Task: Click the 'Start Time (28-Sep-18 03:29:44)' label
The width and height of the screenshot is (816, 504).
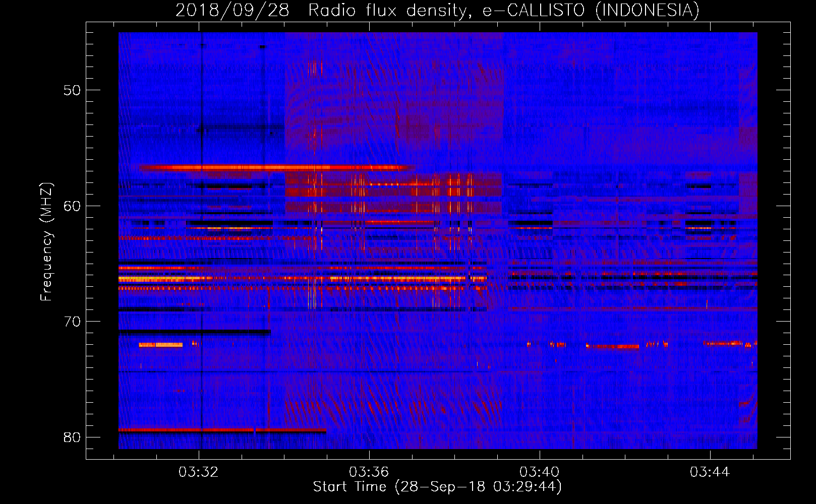Action: pyautogui.click(x=437, y=487)
